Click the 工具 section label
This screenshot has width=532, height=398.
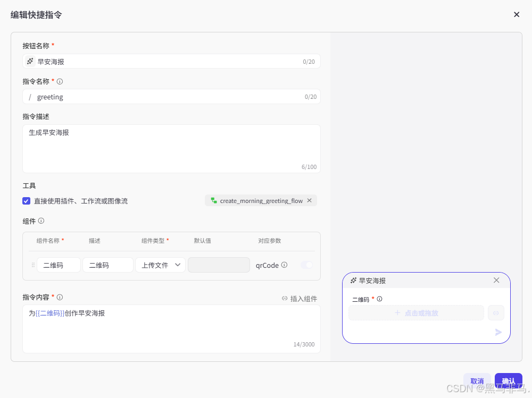tap(29, 185)
